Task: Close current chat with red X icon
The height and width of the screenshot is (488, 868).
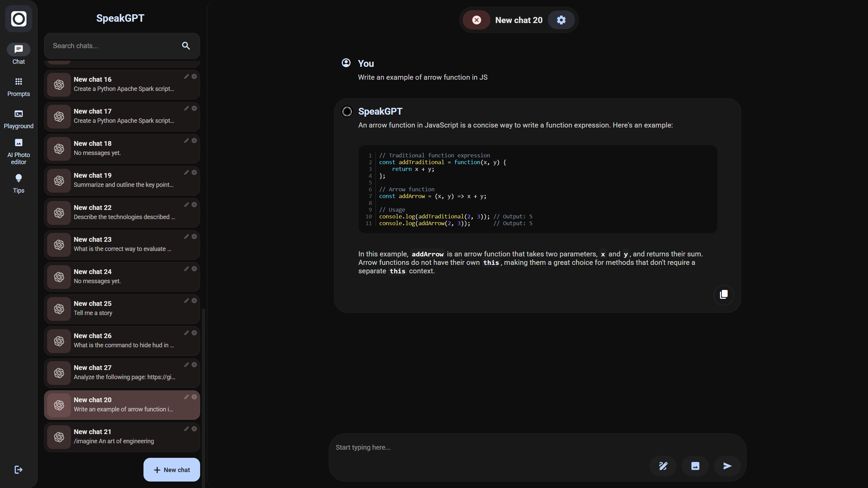Action: click(477, 20)
